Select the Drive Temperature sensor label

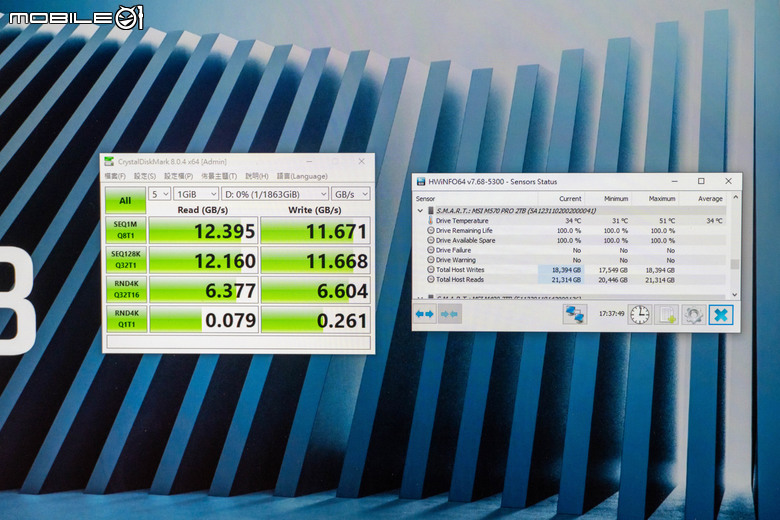(462, 220)
